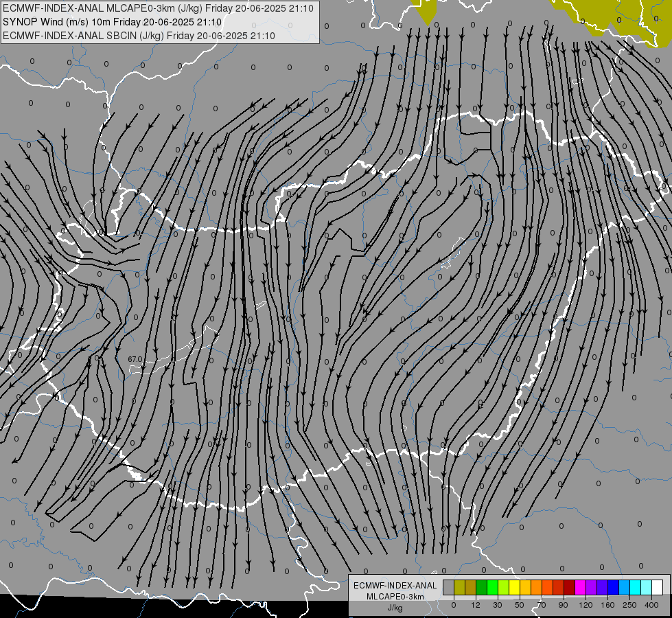Screen dimensions: 672x618
Task: Click the legend value 160
Action: 607,605
